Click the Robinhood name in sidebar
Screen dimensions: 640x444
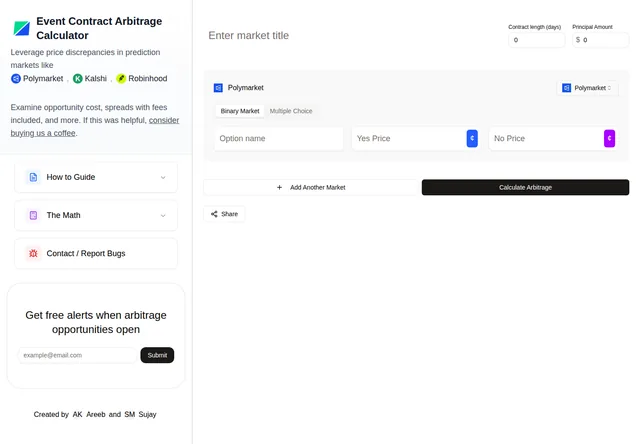(148, 78)
